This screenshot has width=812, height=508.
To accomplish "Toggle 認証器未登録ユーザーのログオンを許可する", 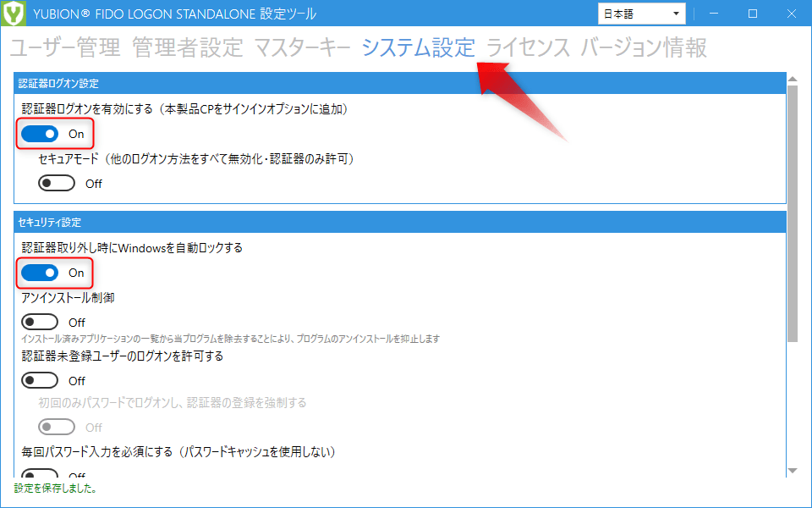I will click(40, 380).
